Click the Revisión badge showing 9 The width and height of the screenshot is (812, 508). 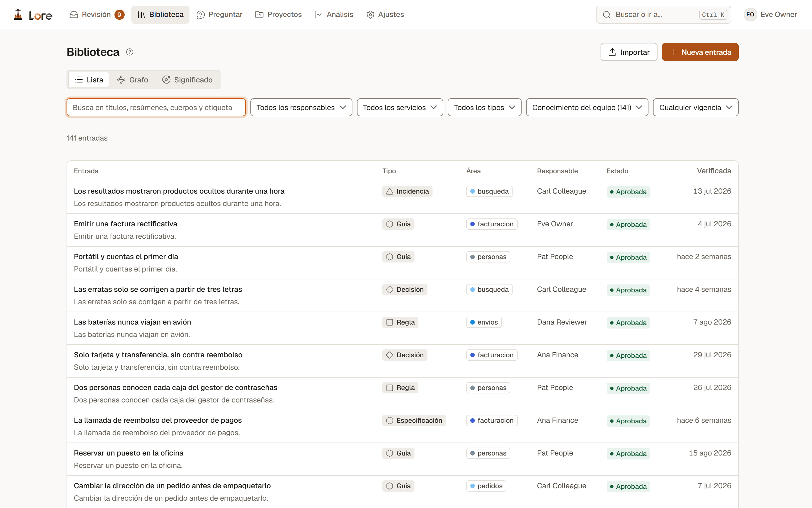point(119,14)
